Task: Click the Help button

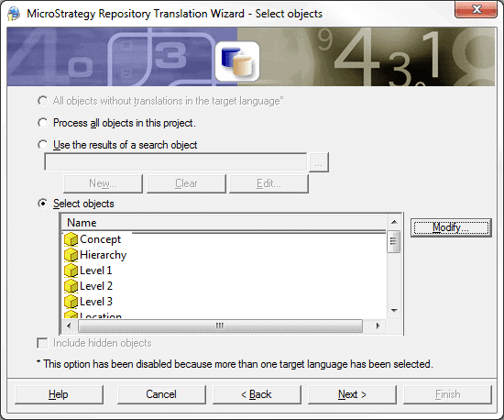Action: point(59,394)
